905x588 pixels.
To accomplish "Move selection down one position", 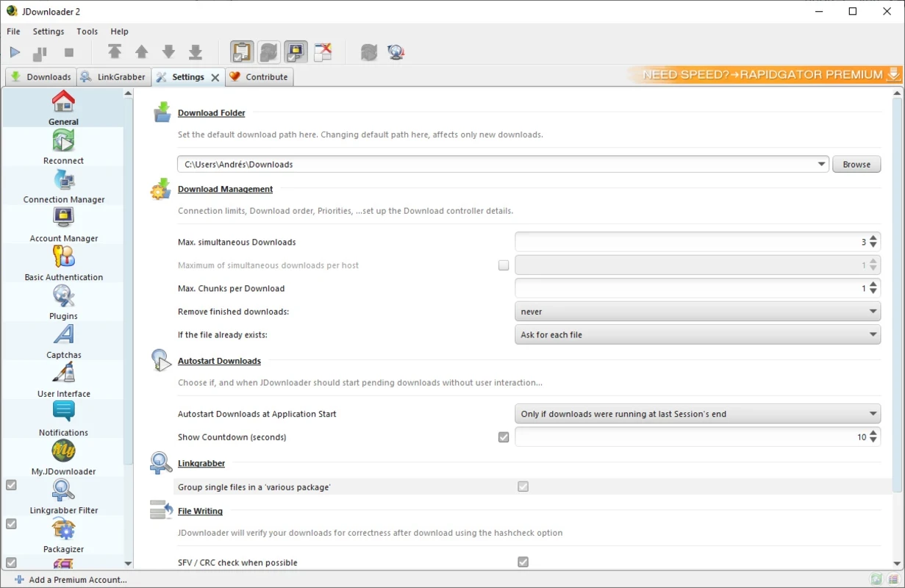I will (x=168, y=52).
